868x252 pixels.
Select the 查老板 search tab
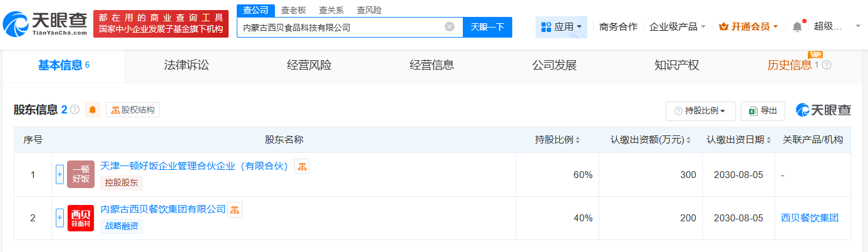coord(294,10)
